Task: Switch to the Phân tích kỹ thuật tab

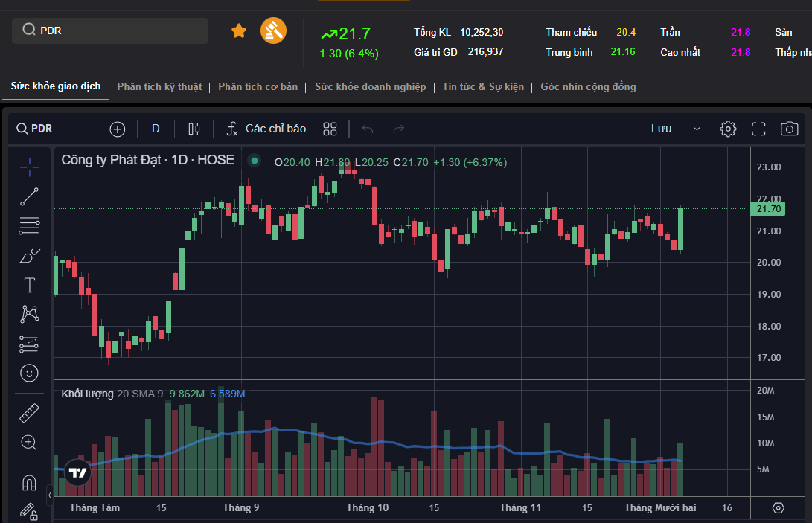Action: pos(159,87)
